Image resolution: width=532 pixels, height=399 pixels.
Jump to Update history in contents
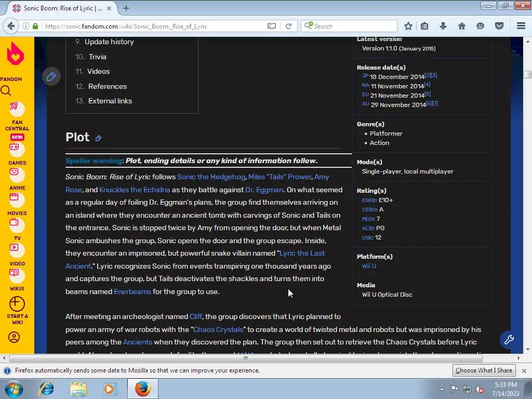click(109, 42)
